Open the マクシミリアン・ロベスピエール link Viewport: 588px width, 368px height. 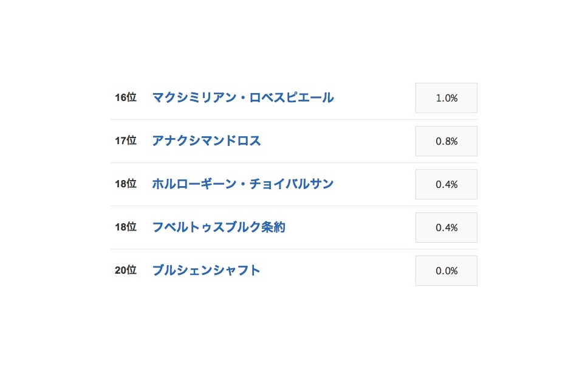click(242, 98)
